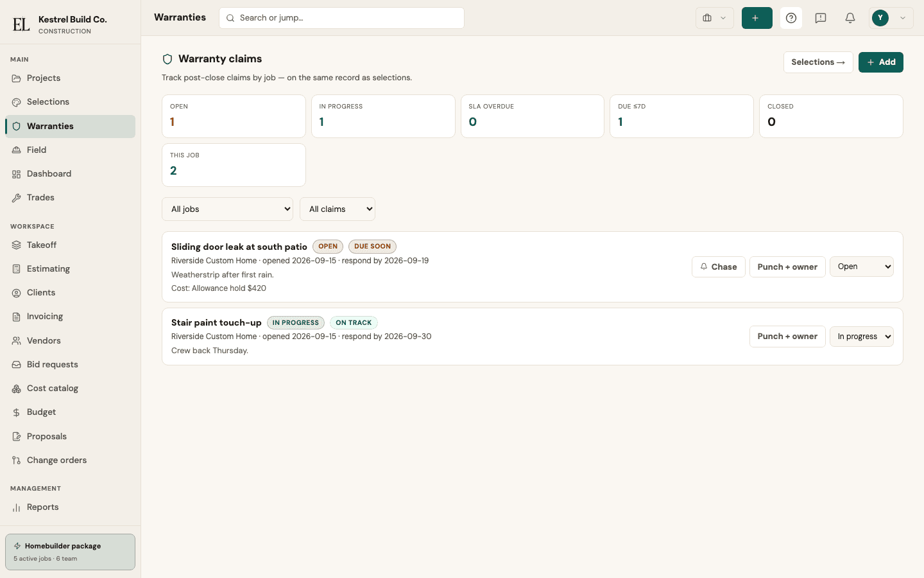
Task: Click the Due ≤7D stat card
Action: tap(681, 116)
